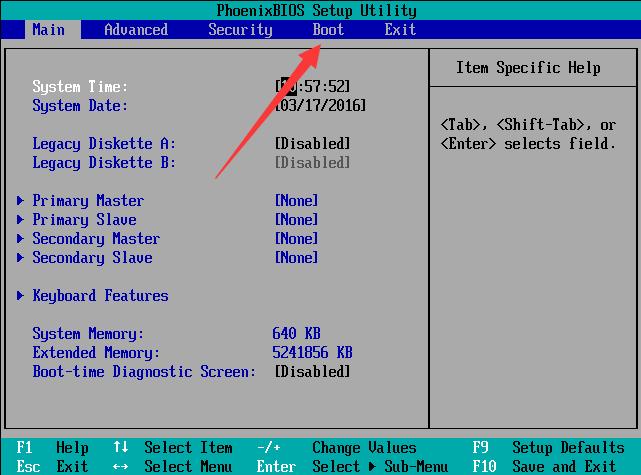The height and width of the screenshot is (475, 641).
Task: Click the Primary Master [None] value
Action: [296, 201]
